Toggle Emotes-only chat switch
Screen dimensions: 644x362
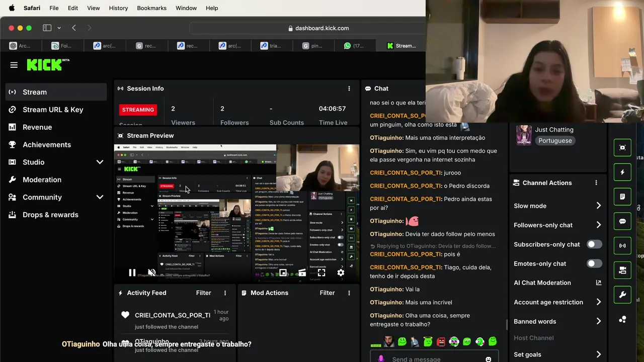pos(594,263)
